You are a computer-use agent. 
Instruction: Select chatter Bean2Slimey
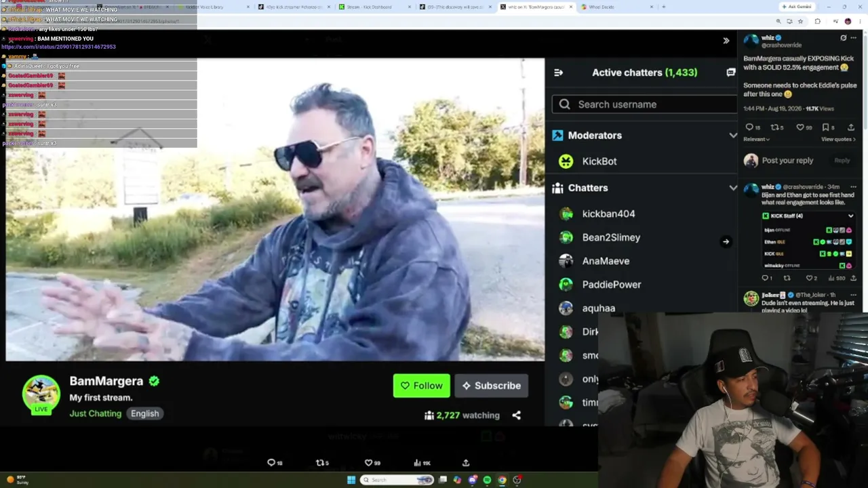click(611, 237)
